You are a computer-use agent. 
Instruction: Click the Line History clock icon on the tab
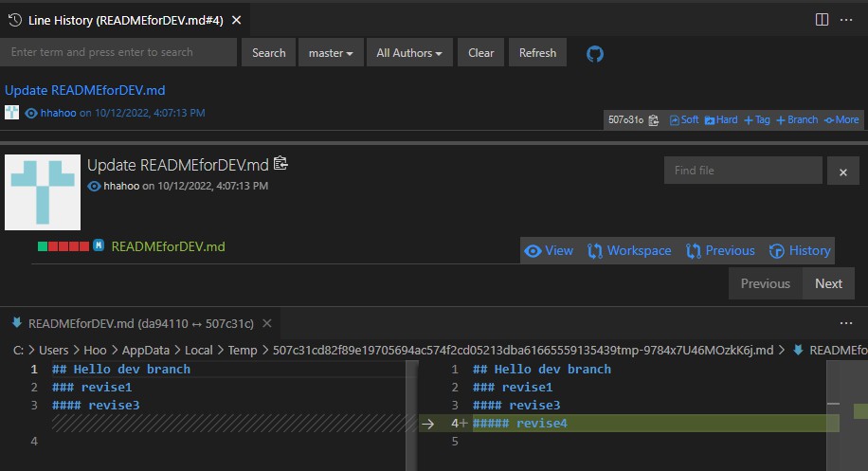(x=15, y=20)
